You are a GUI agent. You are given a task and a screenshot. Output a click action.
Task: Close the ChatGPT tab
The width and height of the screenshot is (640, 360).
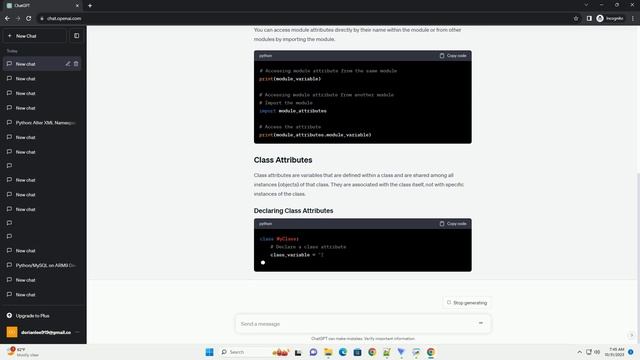[x=77, y=6]
